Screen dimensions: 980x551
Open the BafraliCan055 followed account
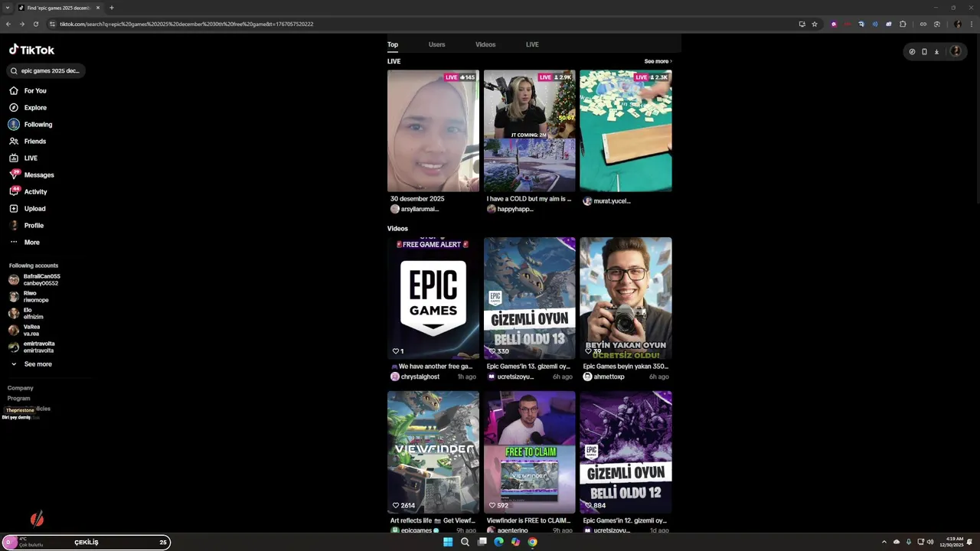click(x=34, y=279)
